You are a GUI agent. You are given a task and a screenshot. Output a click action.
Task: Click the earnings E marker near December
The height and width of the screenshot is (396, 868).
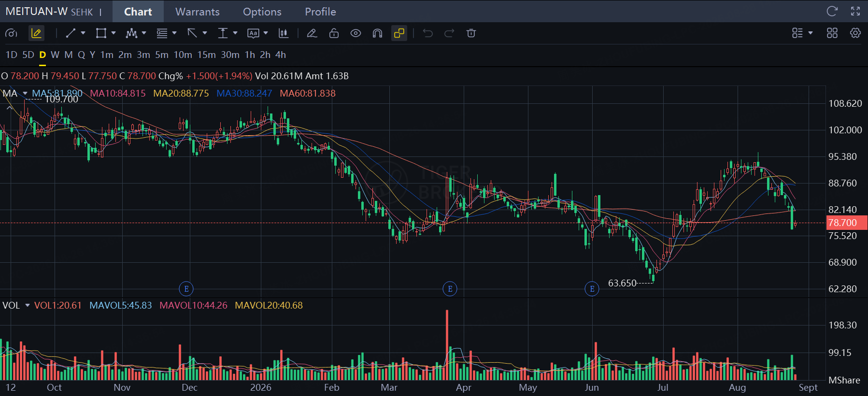click(x=186, y=289)
